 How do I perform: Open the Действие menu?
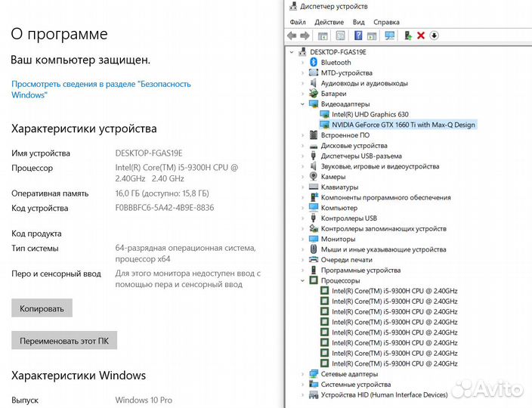tap(329, 22)
